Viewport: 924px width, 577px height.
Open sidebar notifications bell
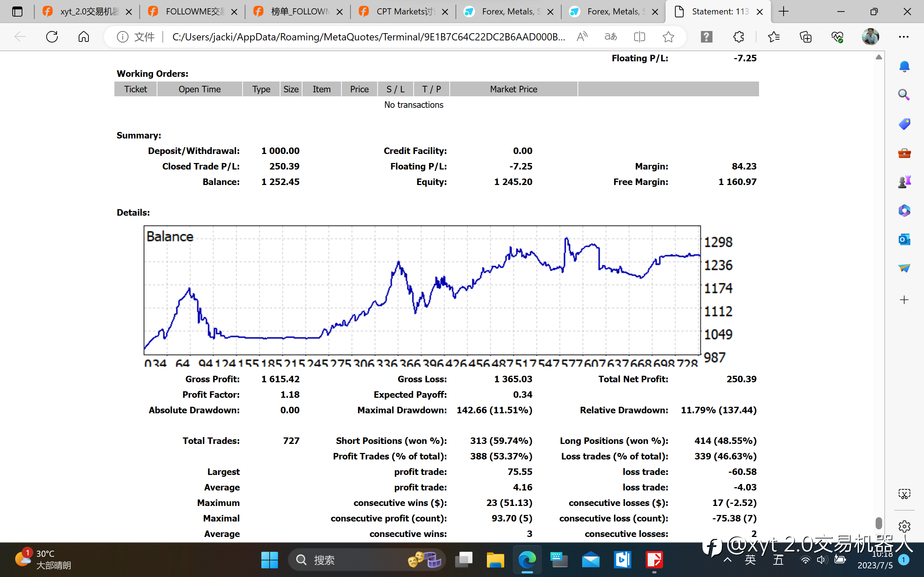tap(904, 66)
